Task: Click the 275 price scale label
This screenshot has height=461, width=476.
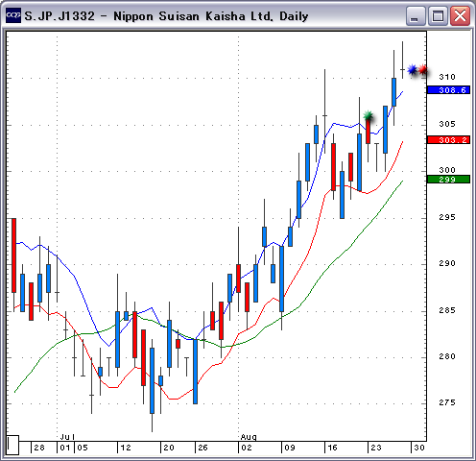Action: (447, 402)
